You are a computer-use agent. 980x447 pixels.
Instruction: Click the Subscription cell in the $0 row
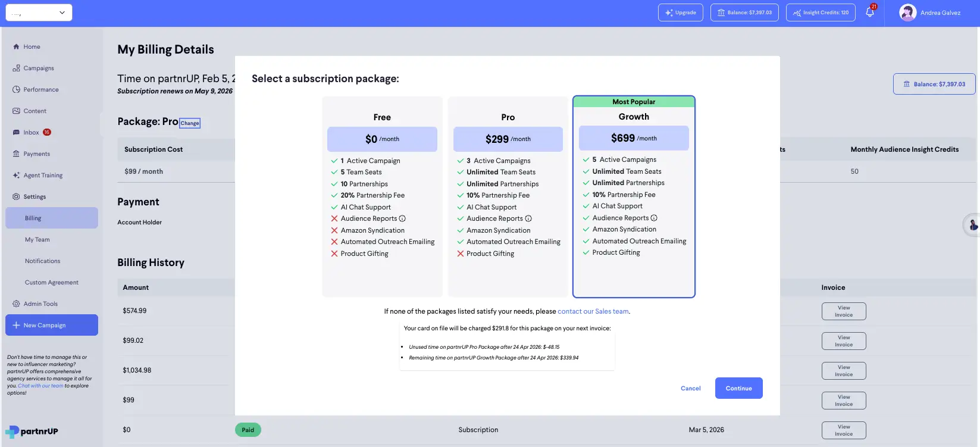(478, 430)
